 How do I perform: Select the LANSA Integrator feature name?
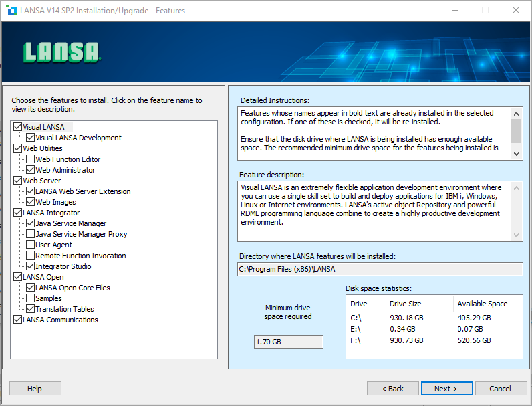[x=51, y=213]
